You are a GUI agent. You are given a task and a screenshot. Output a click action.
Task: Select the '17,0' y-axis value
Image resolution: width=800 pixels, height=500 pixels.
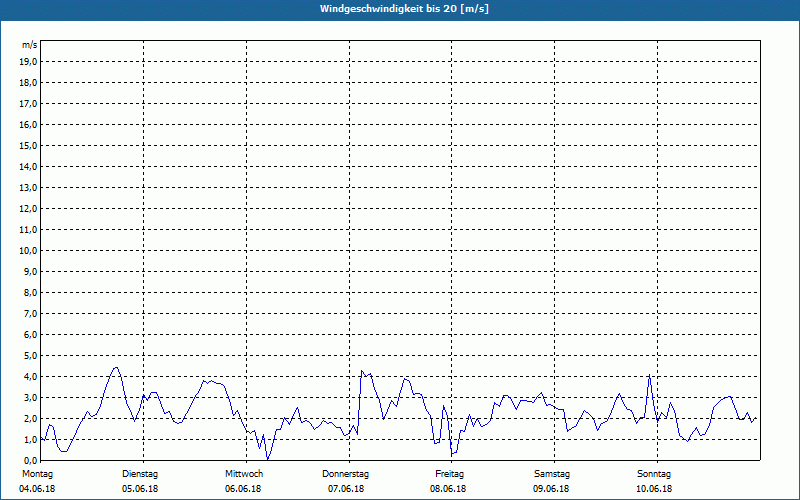[x=29, y=104]
